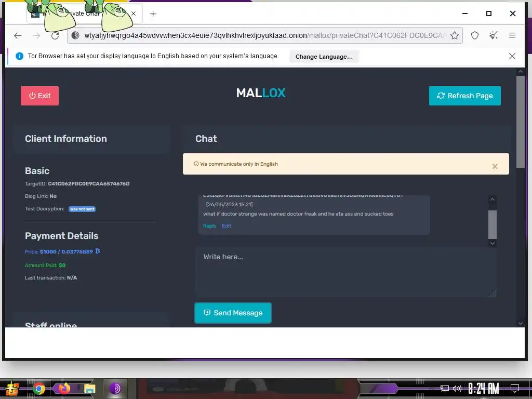This screenshot has height=399, width=532.
Task: Click the chat scrollbar thumb
Action: (x=493, y=224)
